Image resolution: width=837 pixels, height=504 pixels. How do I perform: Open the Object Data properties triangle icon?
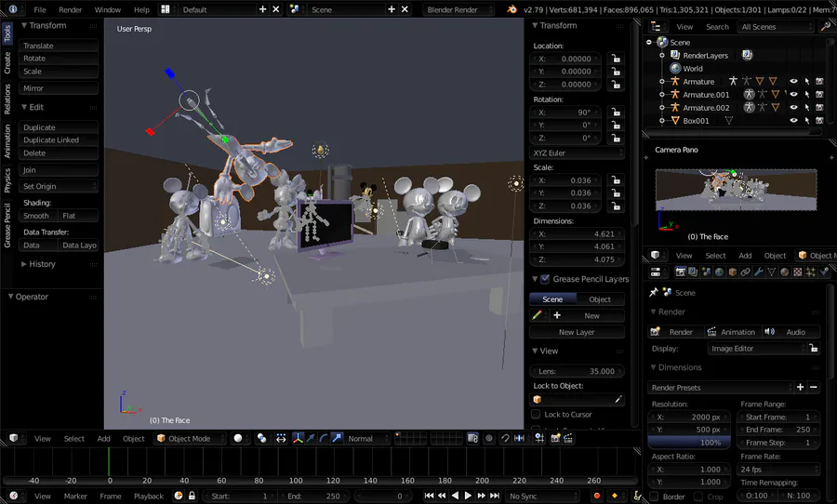[771, 272]
